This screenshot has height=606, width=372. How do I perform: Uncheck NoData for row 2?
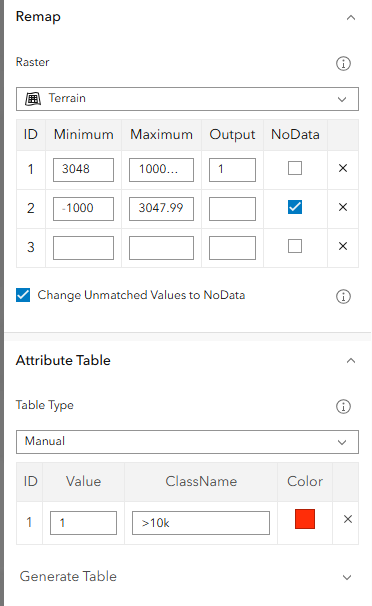[x=295, y=207]
